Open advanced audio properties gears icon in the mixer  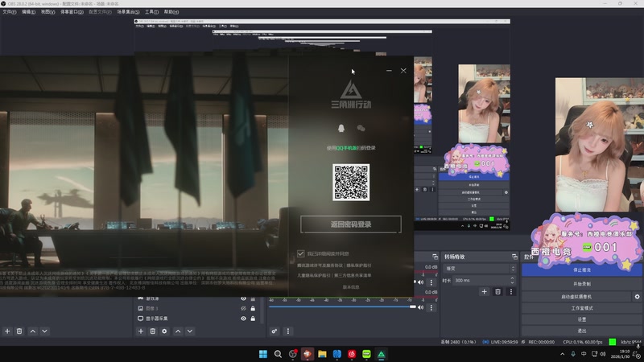[274, 331]
